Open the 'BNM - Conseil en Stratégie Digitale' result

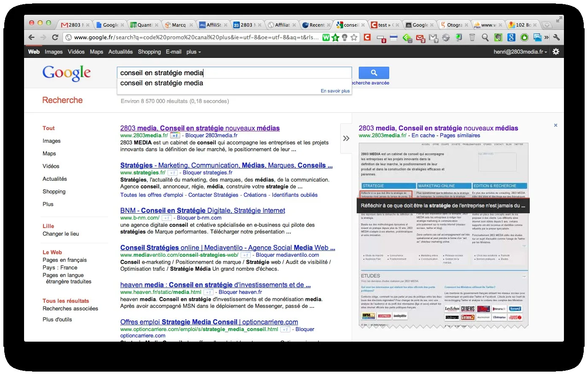(x=203, y=211)
